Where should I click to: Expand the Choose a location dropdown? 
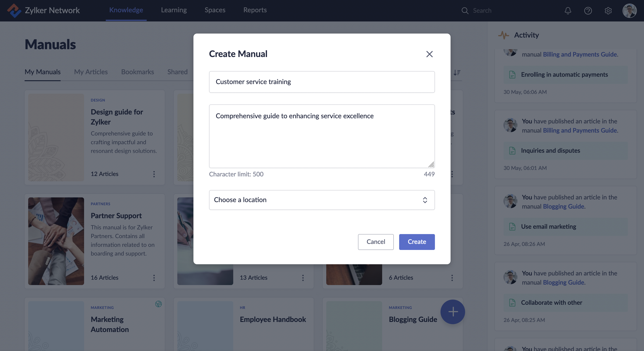322,200
